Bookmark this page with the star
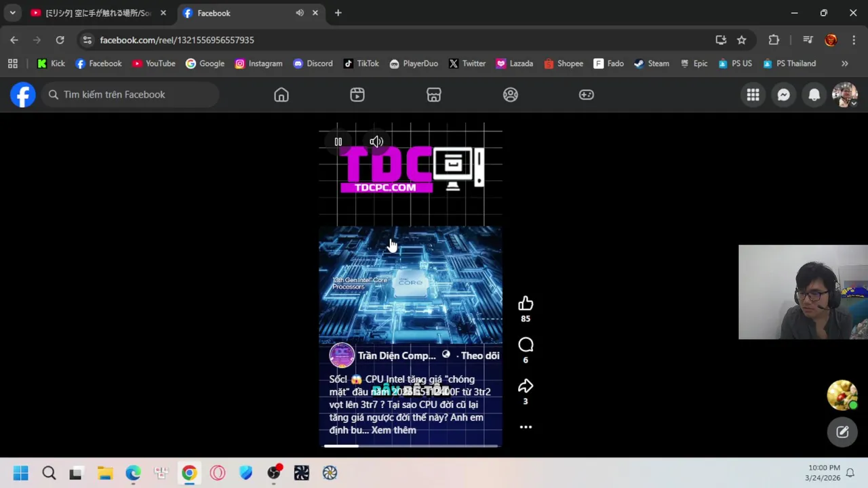The width and height of the screenshot is (868, 488). [x=742, y=40]
